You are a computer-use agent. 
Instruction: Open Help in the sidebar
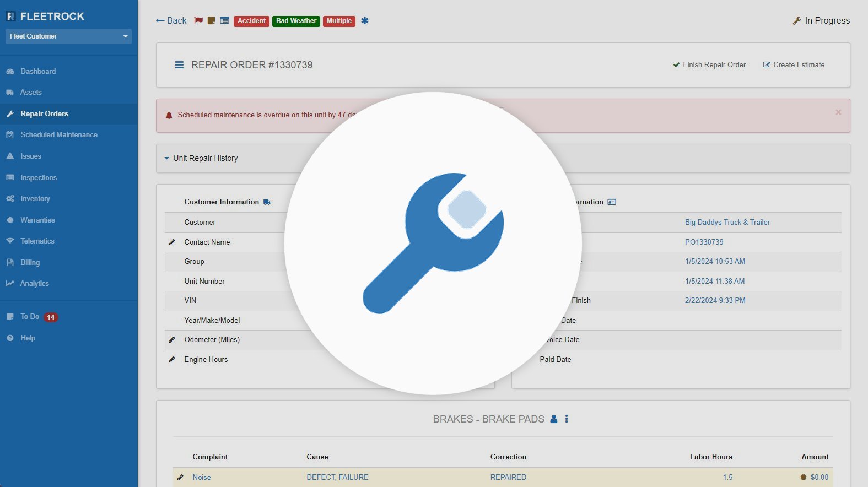[x=28, y=338]
